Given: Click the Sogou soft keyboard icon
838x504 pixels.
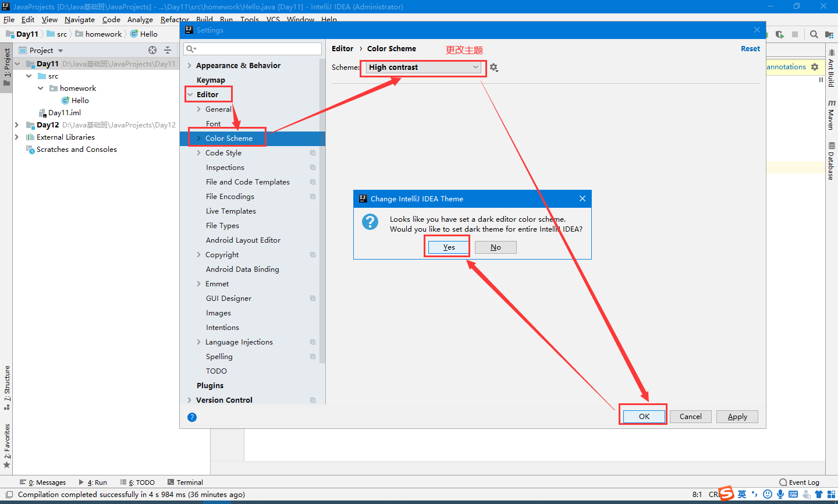Looking at the screenshot, I should click(x=793, y=494).
